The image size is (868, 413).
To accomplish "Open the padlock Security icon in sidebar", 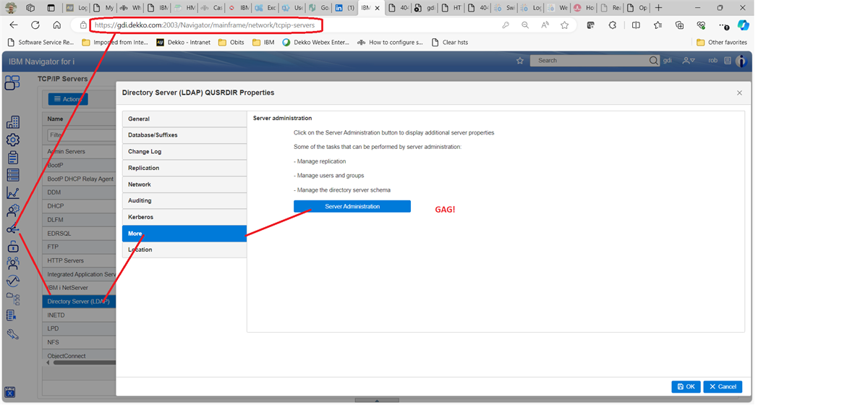I will (12, 247).
